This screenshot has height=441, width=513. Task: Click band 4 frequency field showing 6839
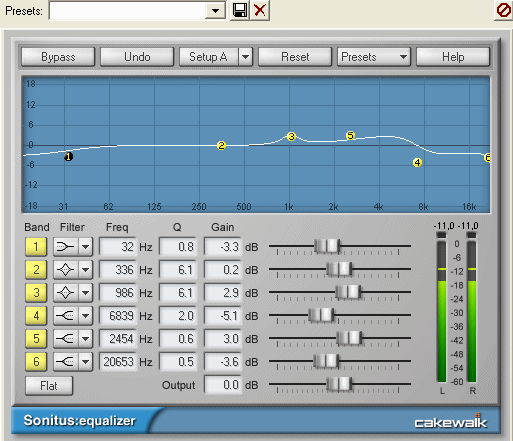tap(118, 316)
